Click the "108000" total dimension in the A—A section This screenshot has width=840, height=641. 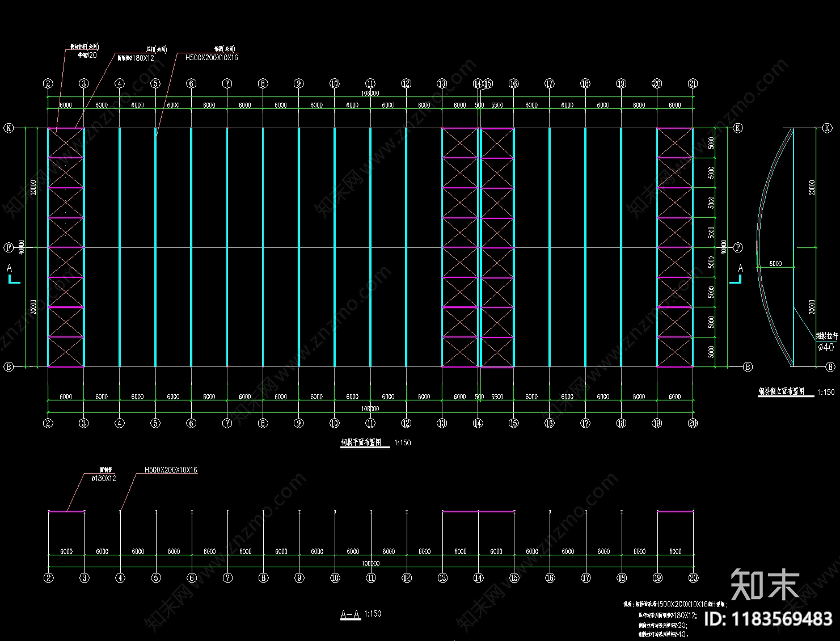(370, 563)
